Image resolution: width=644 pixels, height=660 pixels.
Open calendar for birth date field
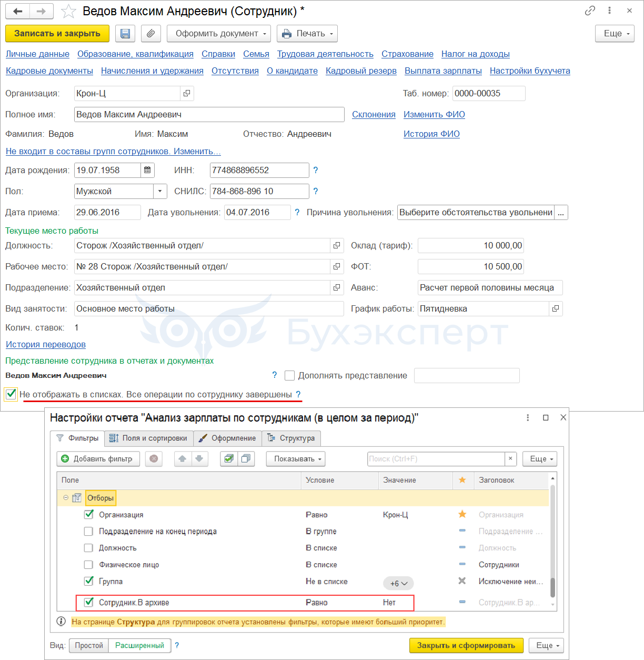[147, 170]
